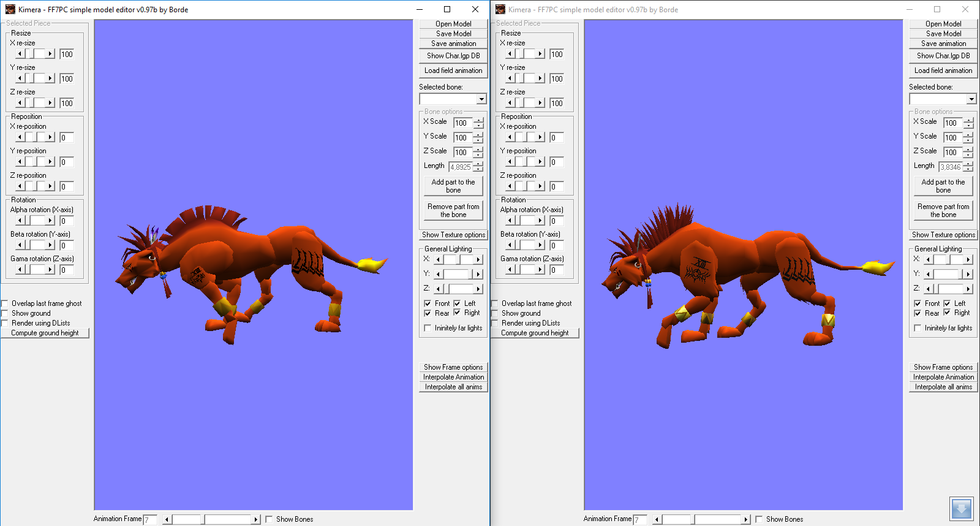Image resolution: width=980 pixels, height=526 pixels.
Task: Click Remove part from the bone, right window
Action: coord(943,210)
